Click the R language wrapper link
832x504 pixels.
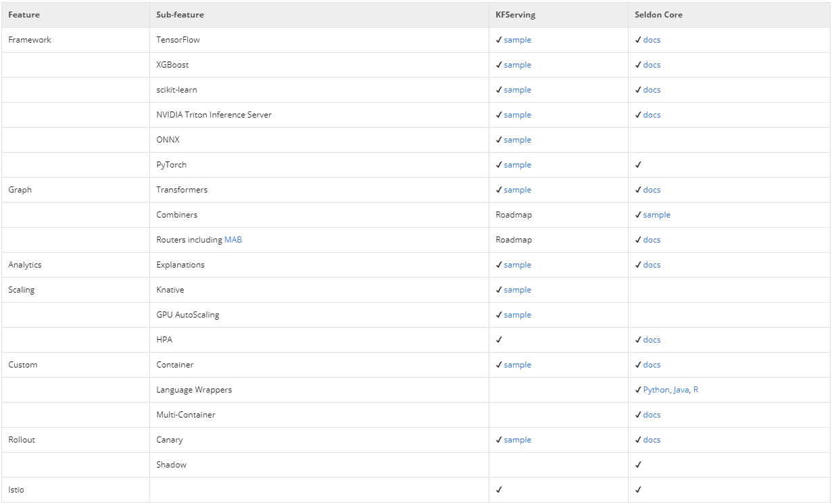pos(695,390)
